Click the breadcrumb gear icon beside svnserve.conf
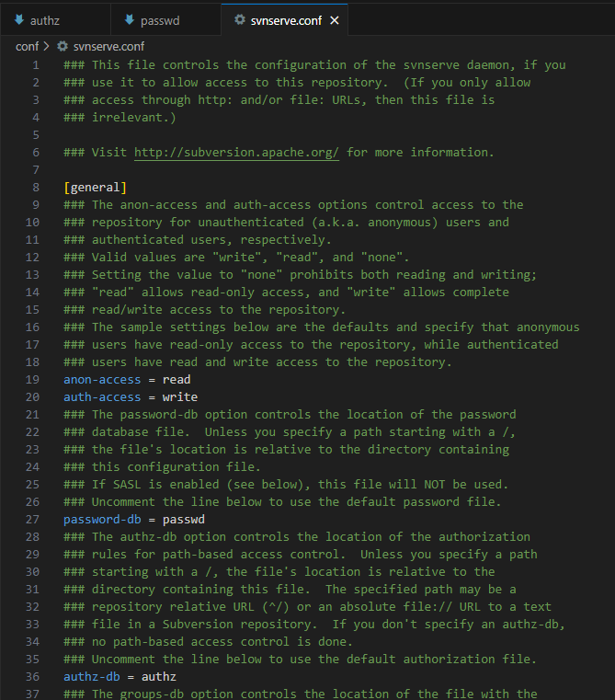 (x=63, y=46)
